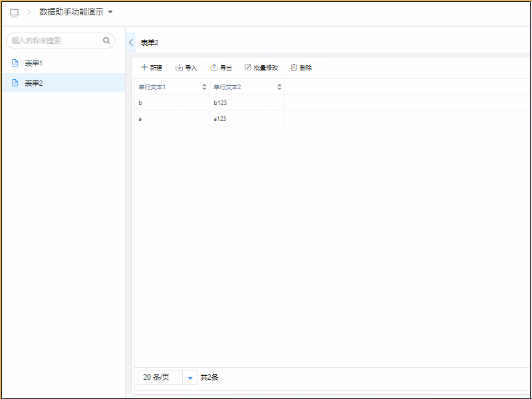Image resolution: width=532 pixels, height=399 pixels.
Task: Select the row starting with b
Action: [x=140, y=103]
